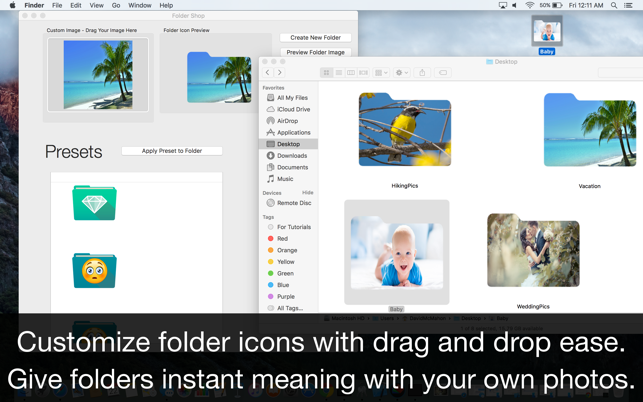Select the WeddingPics folder
The height and width of the screenshot is (402, 643).
(533, 250)
